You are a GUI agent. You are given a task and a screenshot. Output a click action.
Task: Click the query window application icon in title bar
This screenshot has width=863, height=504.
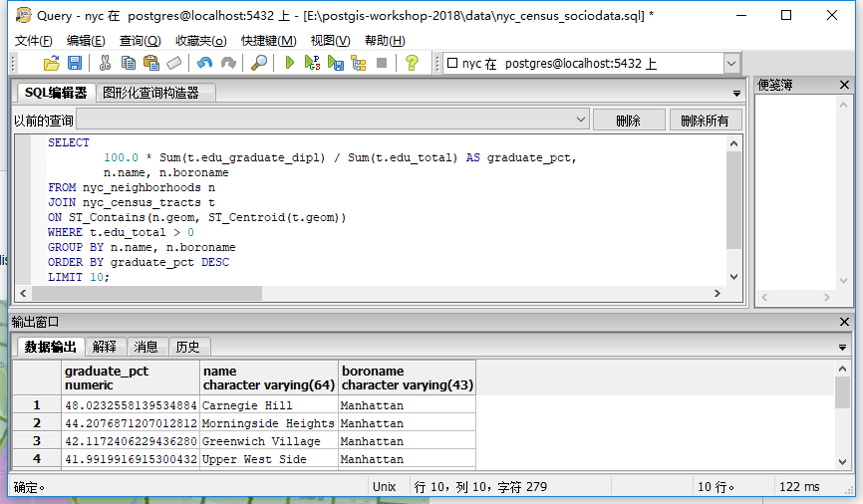(x=23, y=15)
